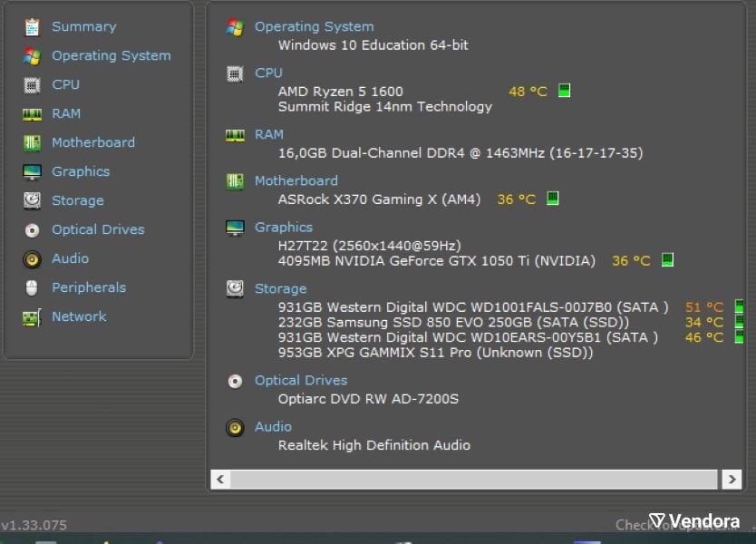This screenshot has height=544, width=756.
Task: Click the green GPU temperature indicator icon
Action: click(x=667, y=260)
